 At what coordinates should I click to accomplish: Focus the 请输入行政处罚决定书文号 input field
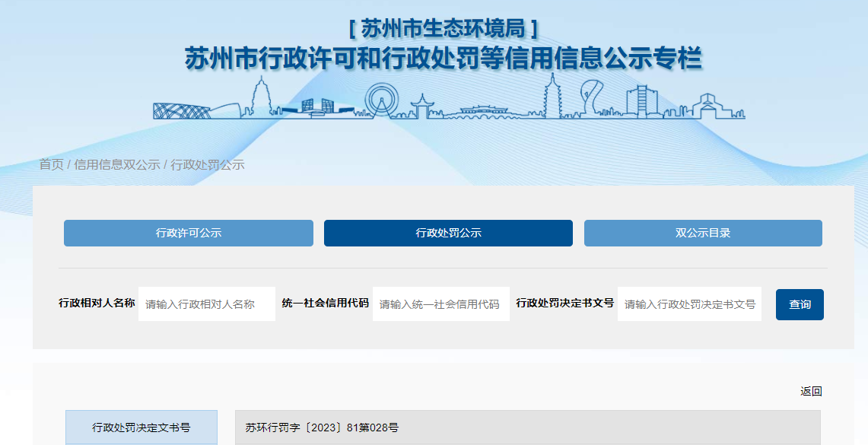coord(689,304)
